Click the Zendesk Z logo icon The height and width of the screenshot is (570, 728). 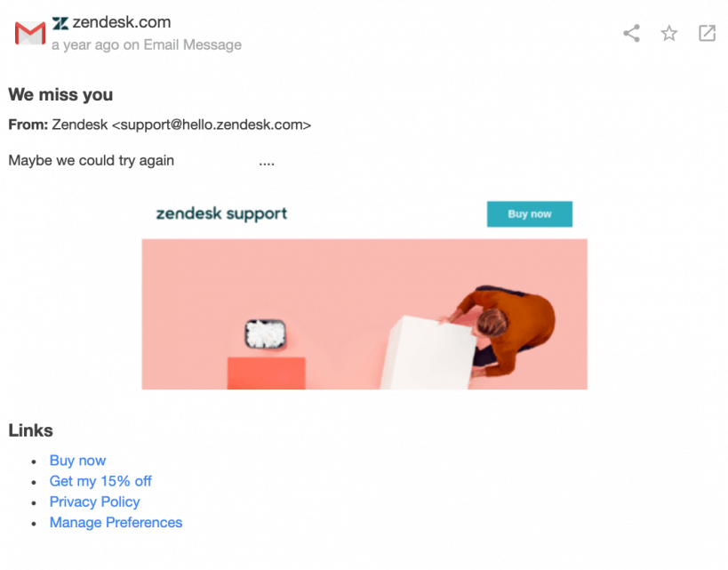pyautogui.click(x=60, y=23)
